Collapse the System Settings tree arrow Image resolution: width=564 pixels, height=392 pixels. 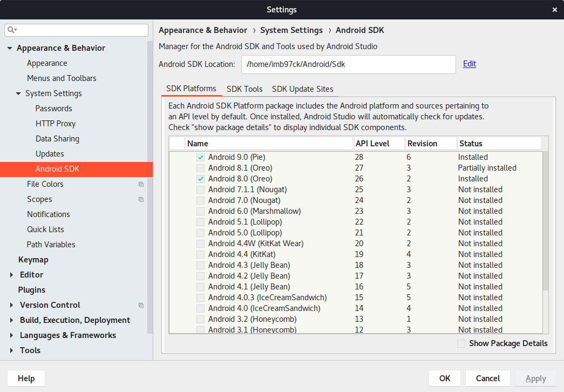click(x=18, y=93)
